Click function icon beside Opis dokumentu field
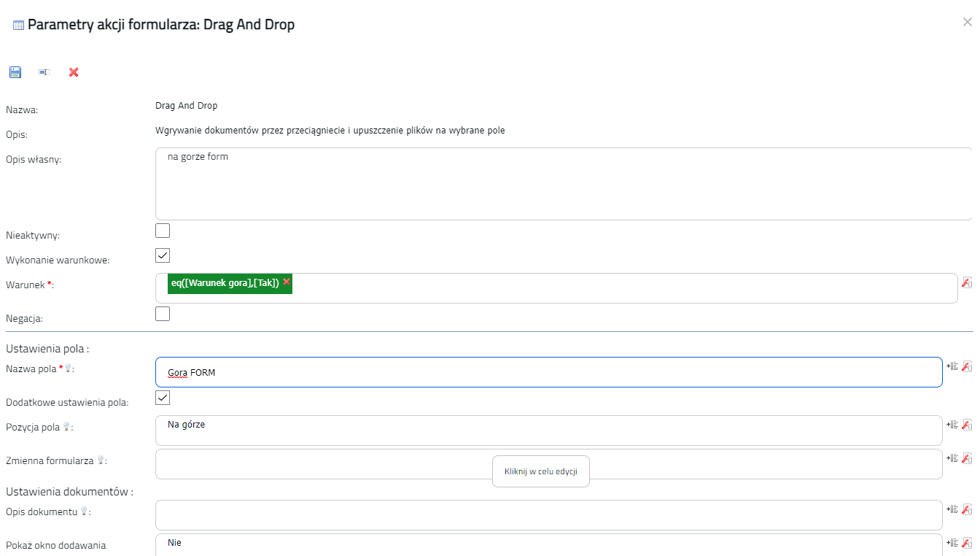Image resolution: width=980 pixels, height=556 pixels. [968, 509]
